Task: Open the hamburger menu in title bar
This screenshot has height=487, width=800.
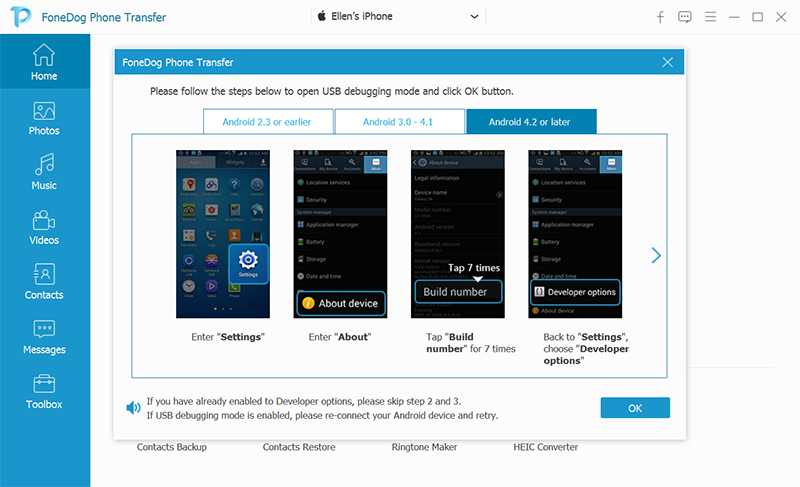Action: pos(710,17)
